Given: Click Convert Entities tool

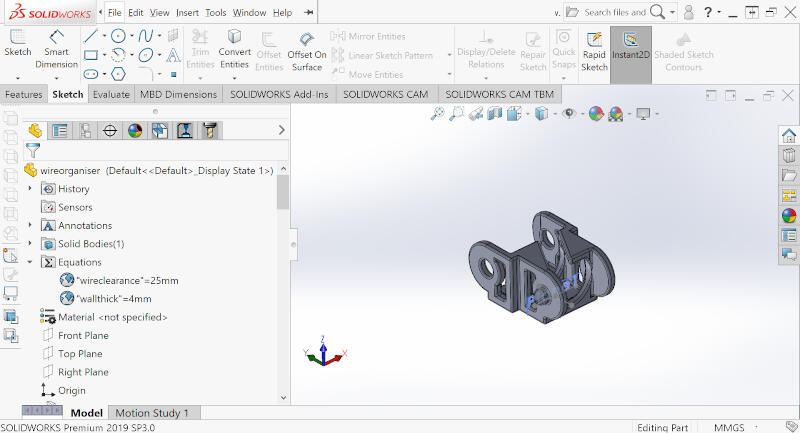Looking at the screenshot, I should click(x=234, y=49).
